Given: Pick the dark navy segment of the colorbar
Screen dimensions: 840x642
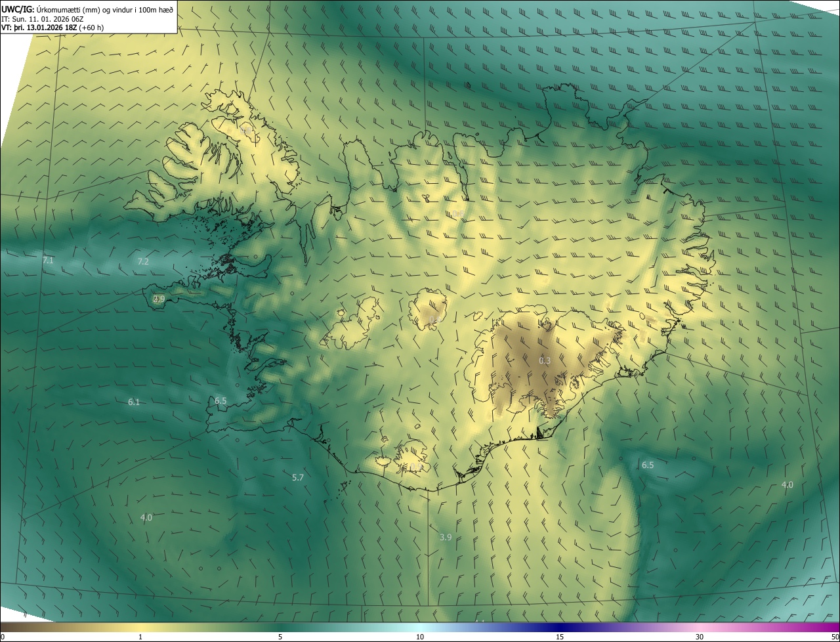Looking at the screenshot, I should coord(560,627).
